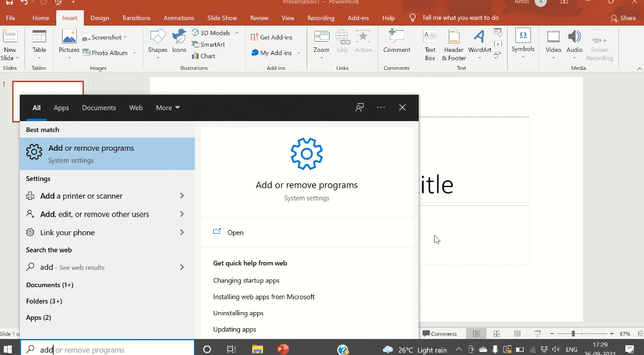
Task: Click the volume icon in system tray
Action: pos(556,350)
